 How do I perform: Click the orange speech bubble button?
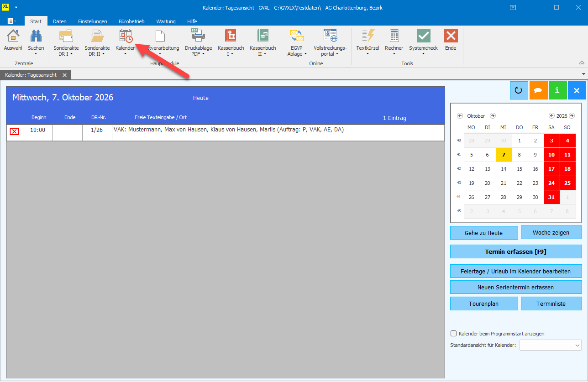pyautogui.click(x=538, y=90)
